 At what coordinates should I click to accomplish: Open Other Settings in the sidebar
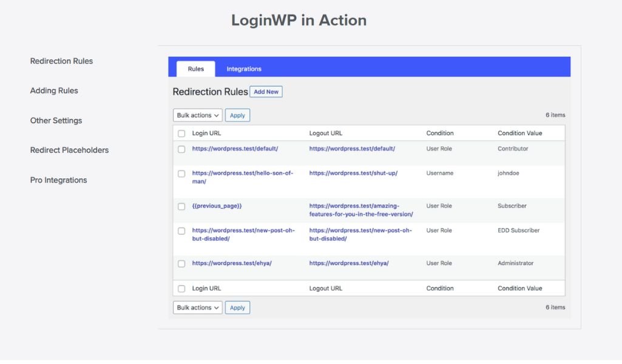pos(56,121)
